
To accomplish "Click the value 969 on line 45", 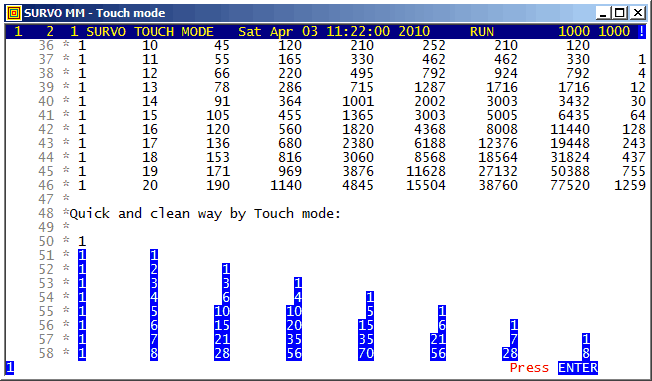I will point(290,171).
